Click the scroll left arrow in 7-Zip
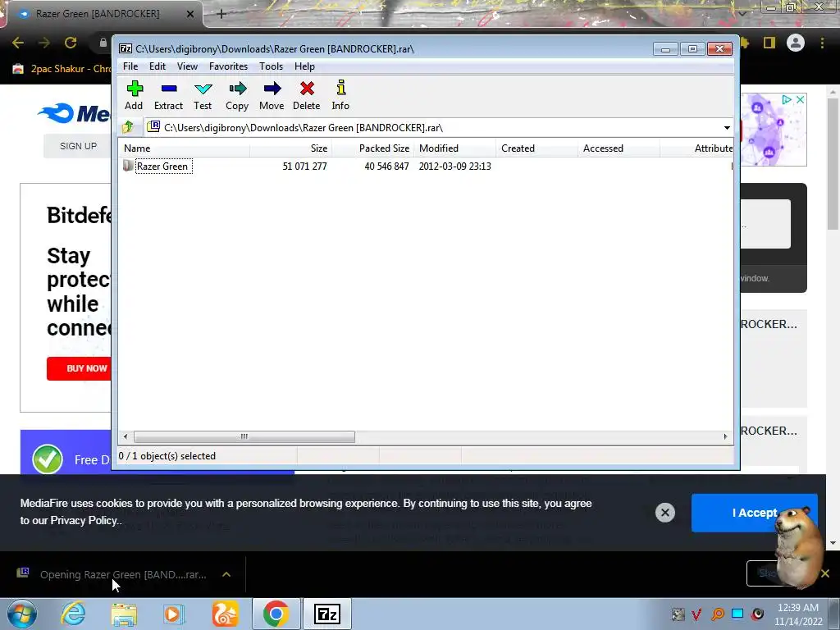 (126, 436)
